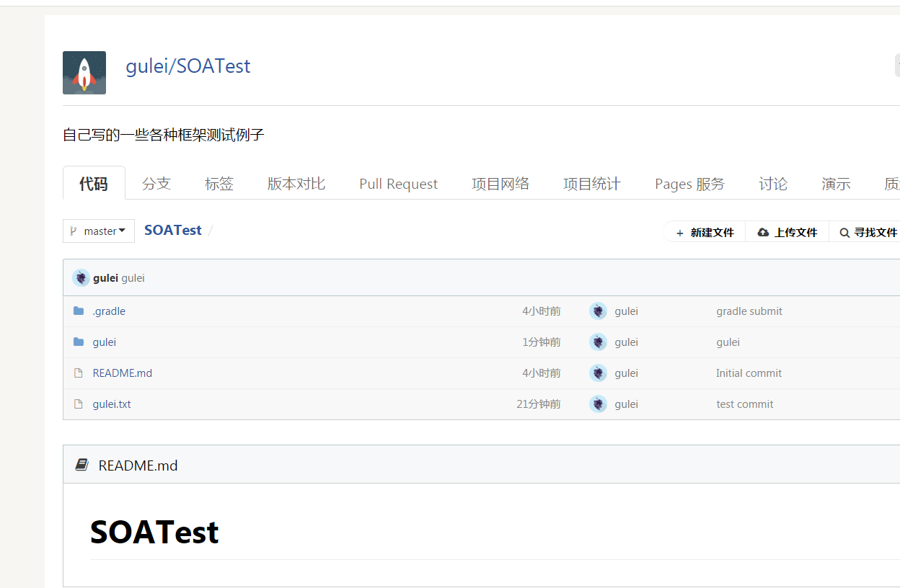The width and height of the screenshot is (900, 588).
Task: View the README.md file
Action: point(122,373)
